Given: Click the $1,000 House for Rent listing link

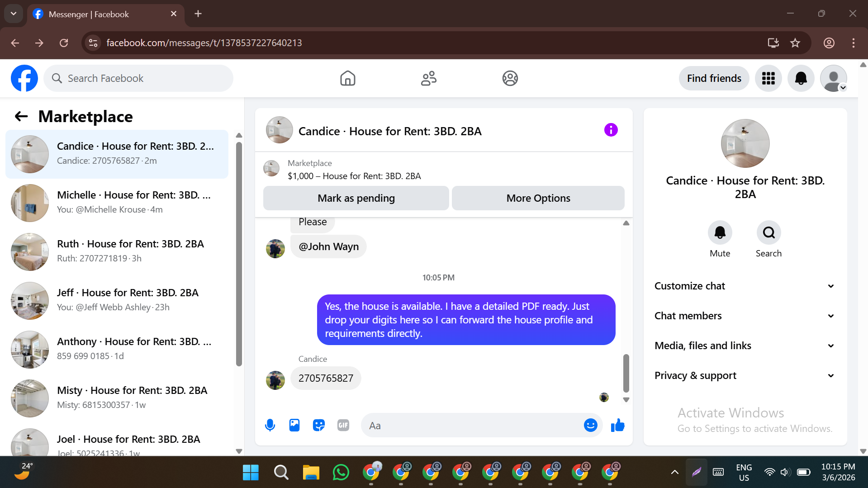Looking at the screenshot, I should click(354, 176).
